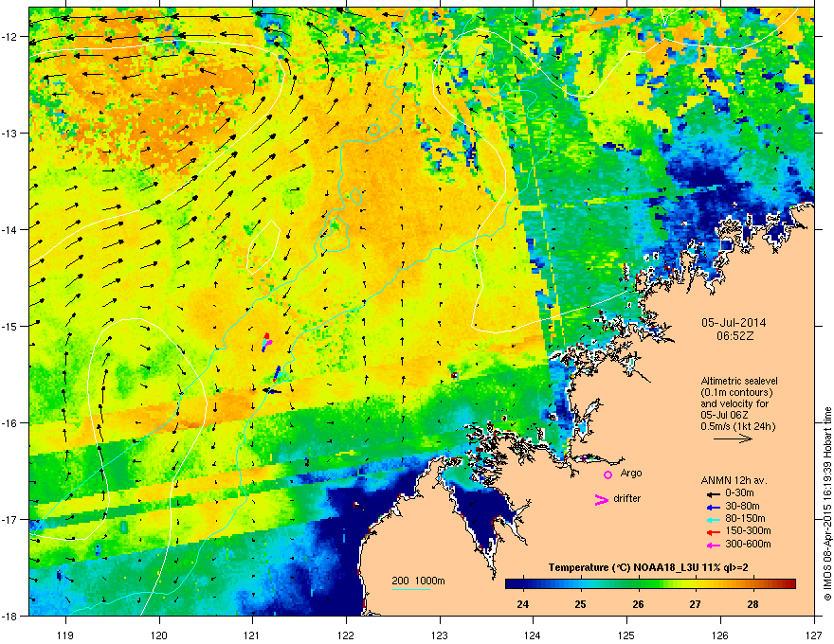Image resolution: width=834 pixels, height=644 pixels.
Task: Click the "30-80m" depth label
Action: [742, 506]
